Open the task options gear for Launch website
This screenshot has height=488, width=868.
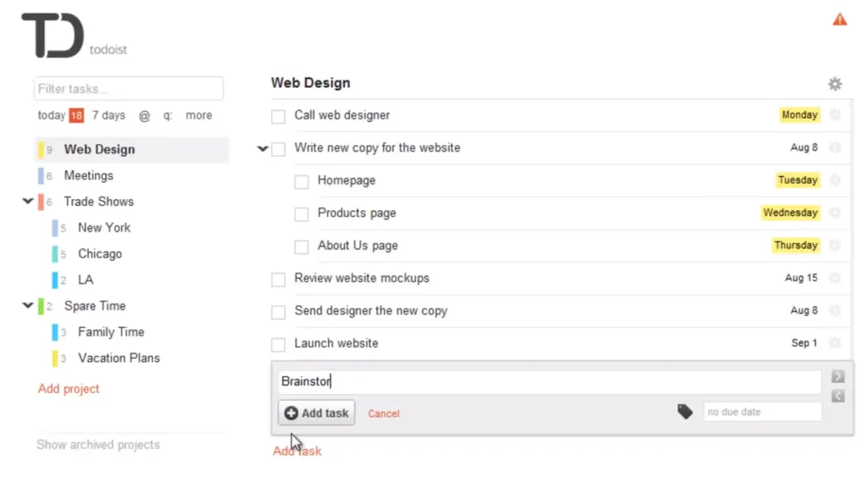pyautogui.click(x=836, y=343)
